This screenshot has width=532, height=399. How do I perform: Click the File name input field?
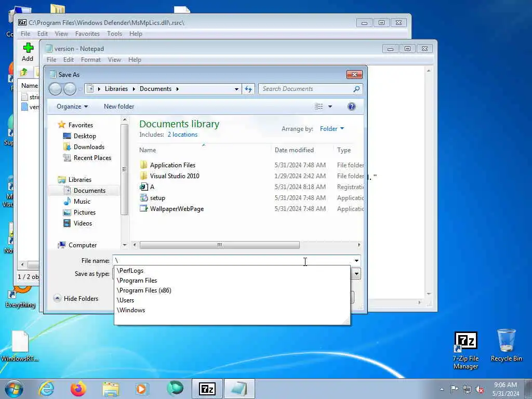tap(232, 261)
